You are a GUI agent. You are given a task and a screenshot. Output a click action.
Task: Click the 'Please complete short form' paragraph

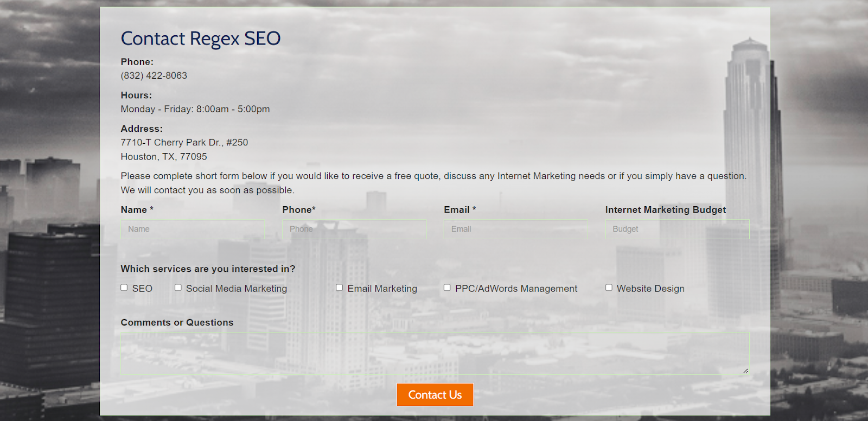pyautogui.click(x=433, y=183)
